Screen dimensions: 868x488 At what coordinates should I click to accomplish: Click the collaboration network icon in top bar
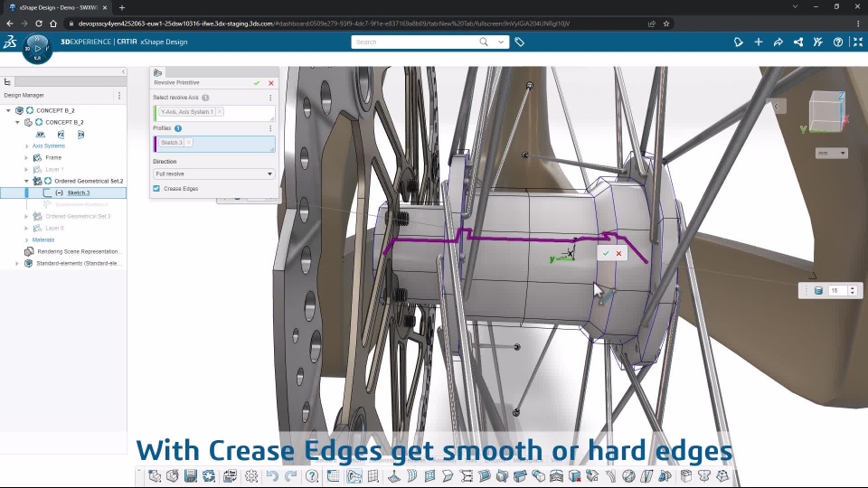coord(798,42)
